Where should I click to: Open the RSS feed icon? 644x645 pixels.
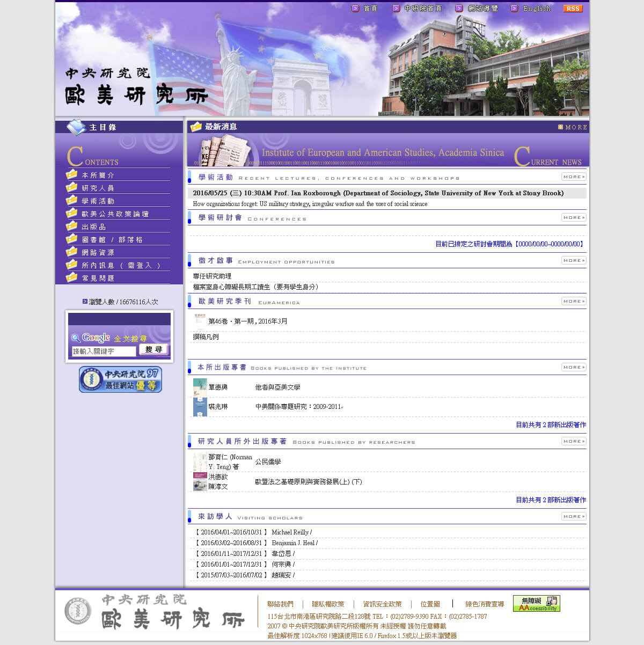point(573,9)
